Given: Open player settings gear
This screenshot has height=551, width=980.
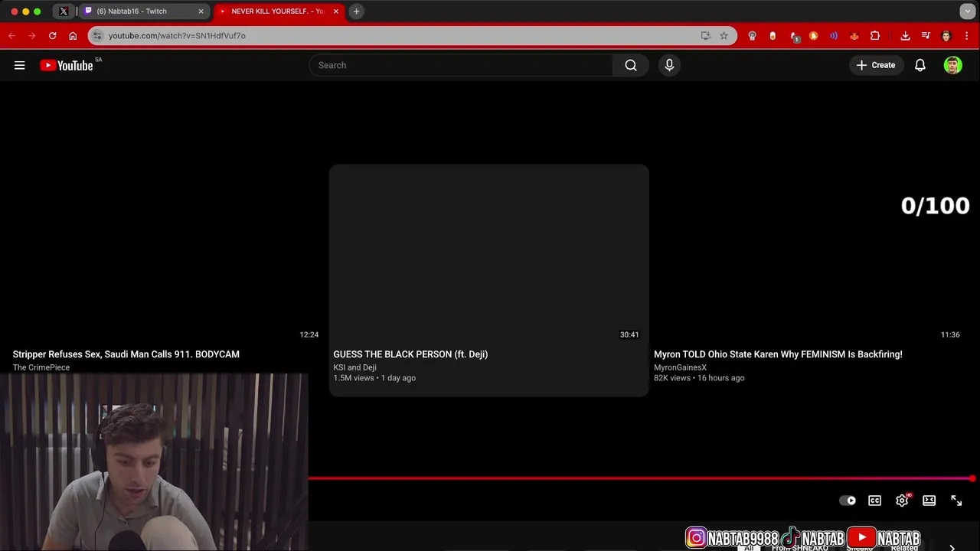Looking at the screenshot, I should (x=902, y=500).
